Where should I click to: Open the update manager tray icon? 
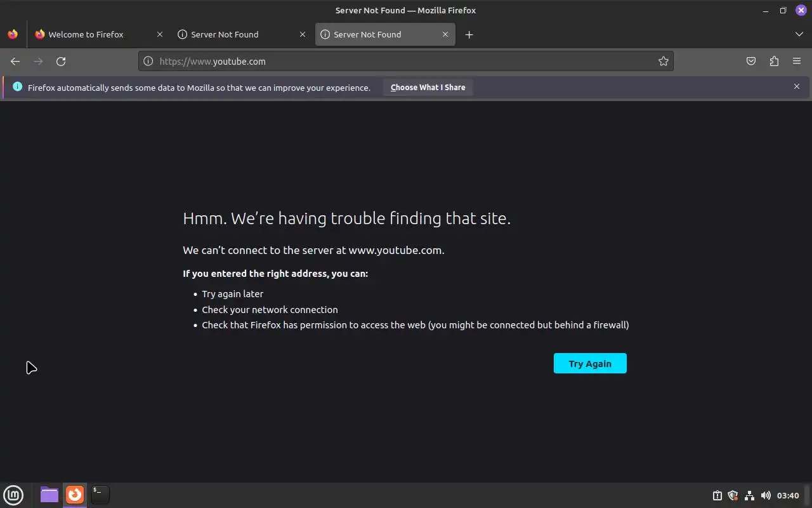coord(717,495)
